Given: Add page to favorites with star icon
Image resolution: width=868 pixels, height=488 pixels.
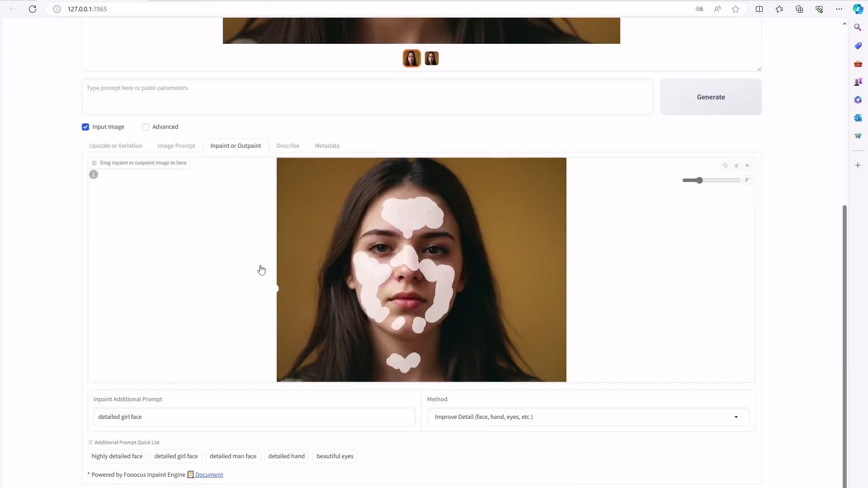Looking at the screenshot, I should point(736,9).
